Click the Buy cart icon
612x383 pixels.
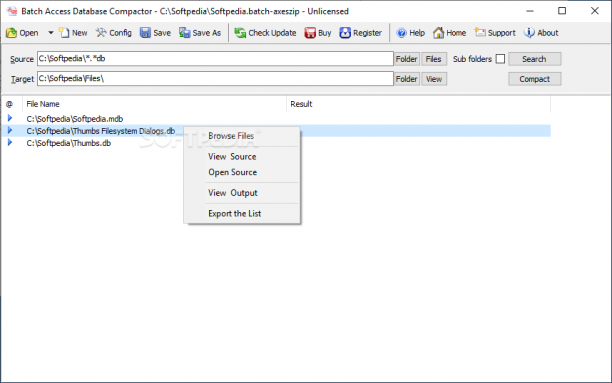[x=310, y=33]
